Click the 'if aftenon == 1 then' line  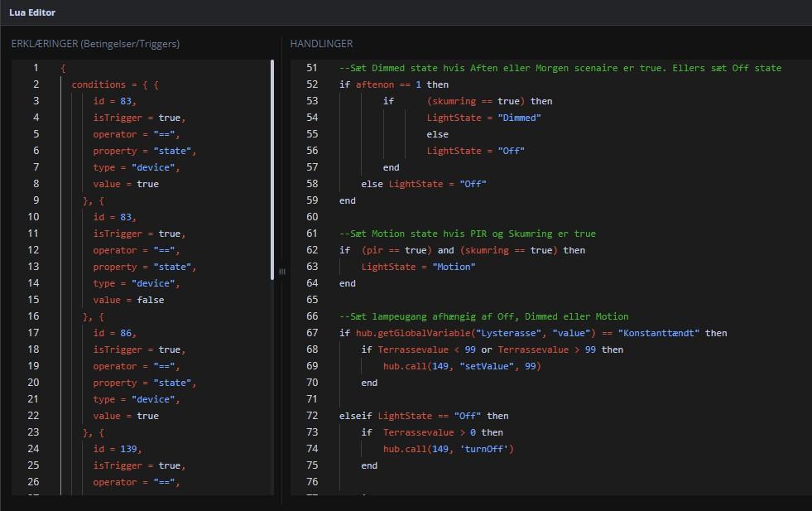(x=394, y=84)
